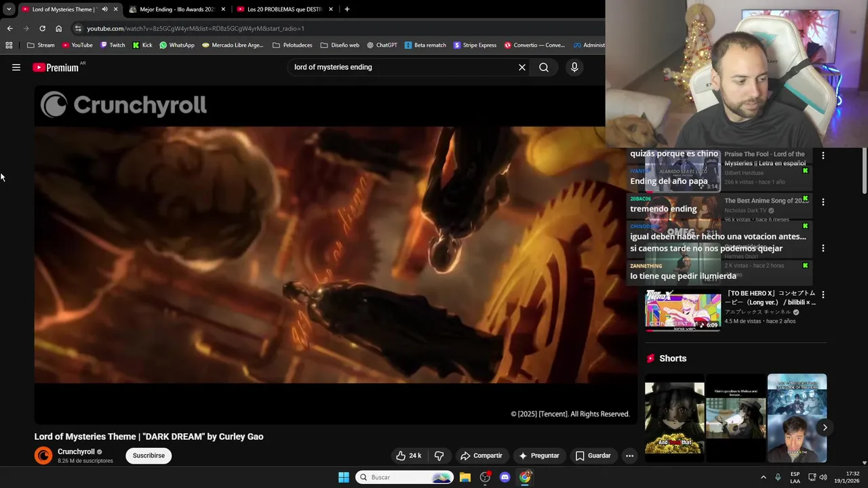Open the Beta rematch bookmark
This screenshot has height=488, width=868.
pyautogui.click(x=425, y=45)
